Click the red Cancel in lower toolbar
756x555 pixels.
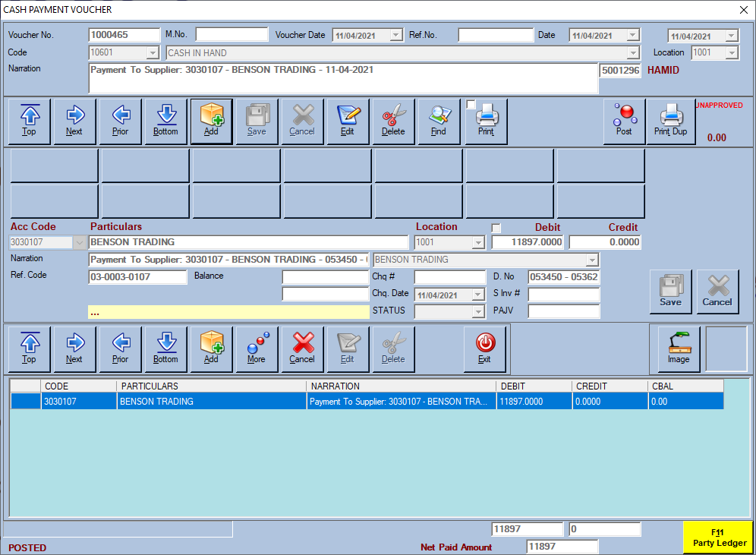pyautogui.click(x=302, y=349)
